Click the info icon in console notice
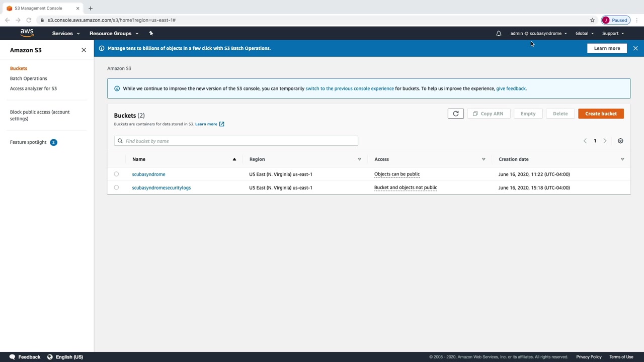 click(x=117, y=88)
